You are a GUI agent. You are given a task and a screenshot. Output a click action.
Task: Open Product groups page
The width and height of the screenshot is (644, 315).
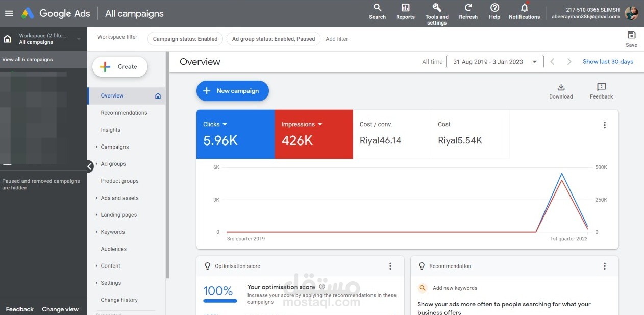tap(119, 181)
